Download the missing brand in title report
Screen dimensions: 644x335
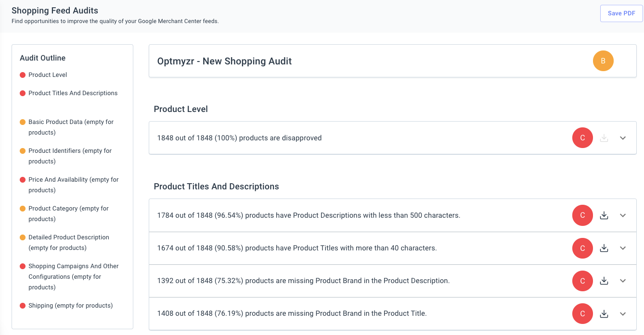tap(604, 313)
